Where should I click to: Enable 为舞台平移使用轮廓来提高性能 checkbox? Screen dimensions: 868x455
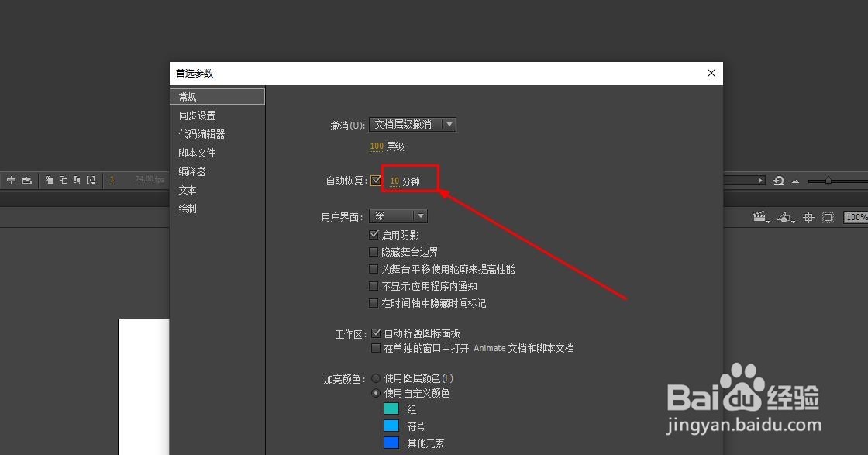[x=374, y=269]
